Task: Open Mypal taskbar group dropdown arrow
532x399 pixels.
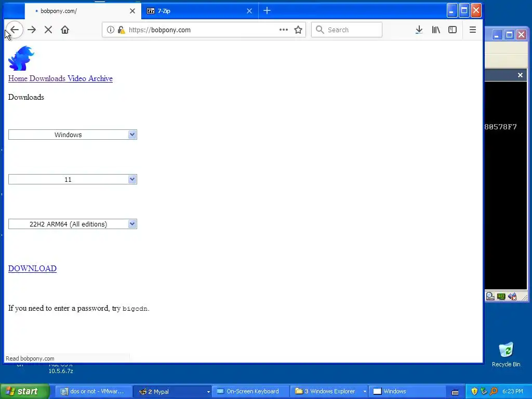Action: tap(208, 392)
